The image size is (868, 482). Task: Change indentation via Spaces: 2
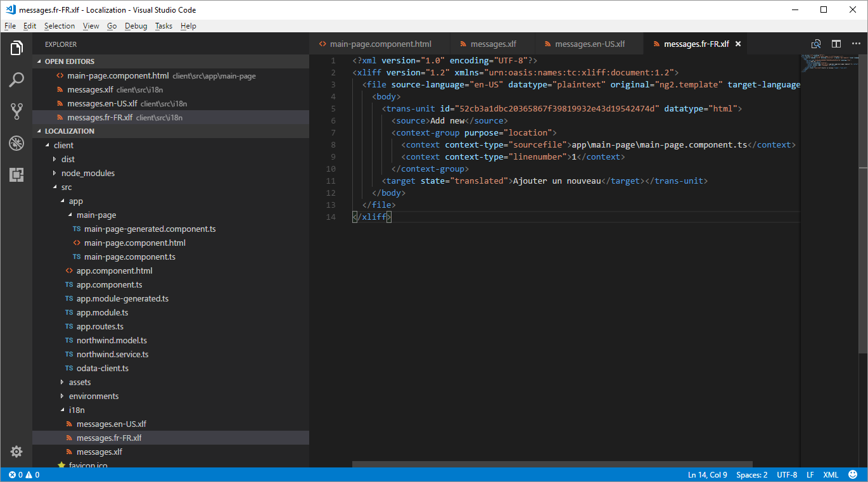752,474
